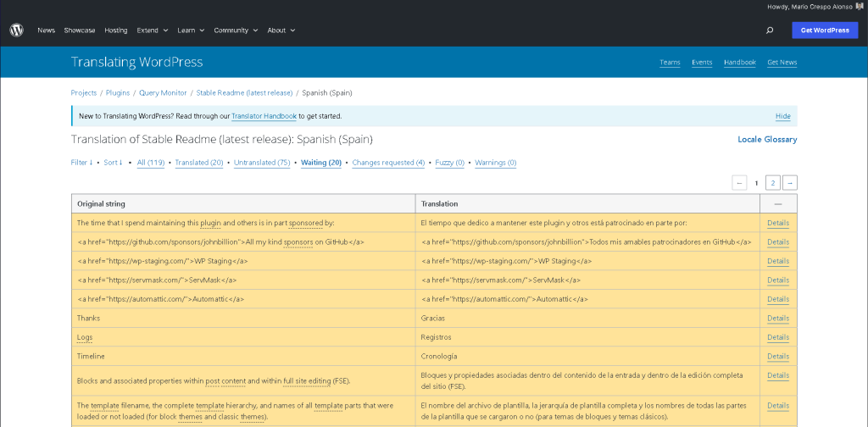Expand the Extend menu
Screen dimensions: 868x427
coord(152,30)
